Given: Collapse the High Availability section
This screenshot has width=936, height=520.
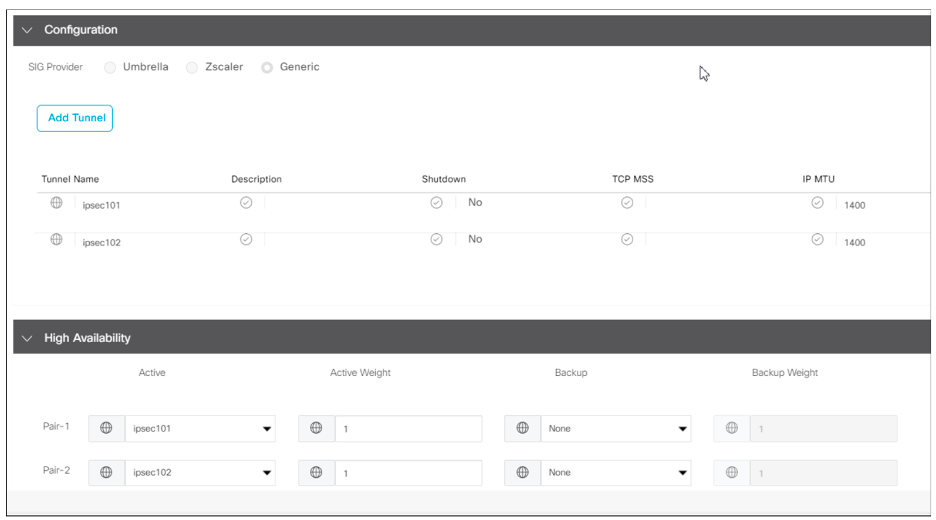Looking at the screenshot, I should (x=27, y=338).
